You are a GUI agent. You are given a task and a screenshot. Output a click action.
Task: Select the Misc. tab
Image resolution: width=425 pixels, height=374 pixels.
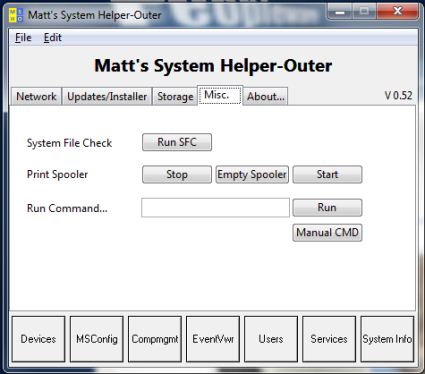[220, 95]
